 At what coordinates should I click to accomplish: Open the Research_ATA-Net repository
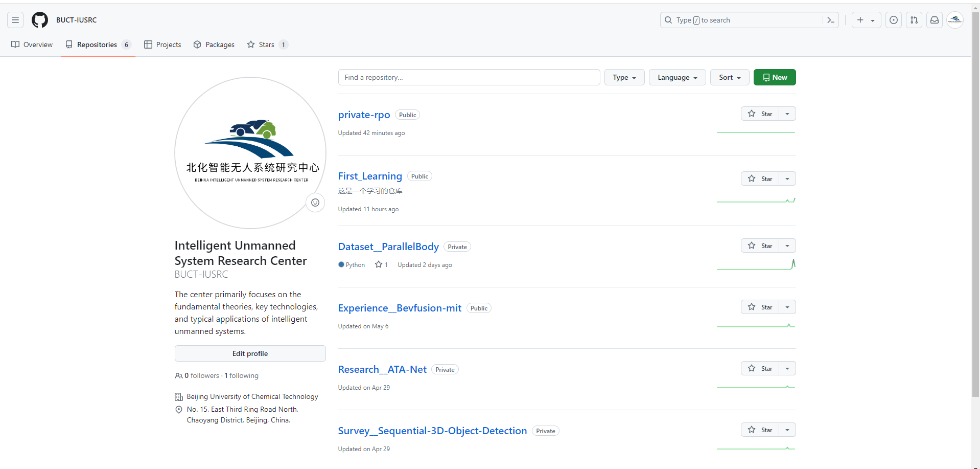pyautogui.click(x=382, y=369)
